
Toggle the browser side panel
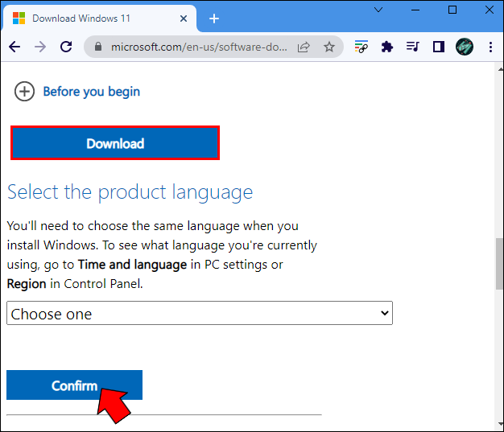click(x=439, y=47)
